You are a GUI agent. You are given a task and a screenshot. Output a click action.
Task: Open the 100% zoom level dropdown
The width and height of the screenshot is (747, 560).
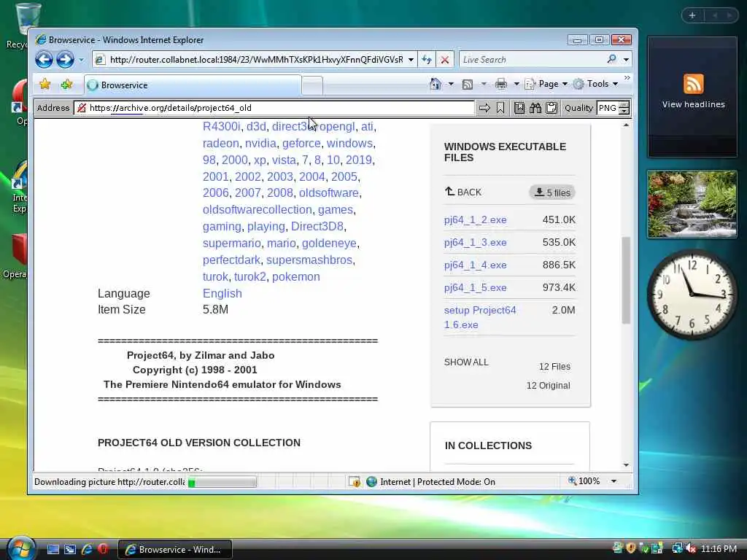[x=614, y=481]
